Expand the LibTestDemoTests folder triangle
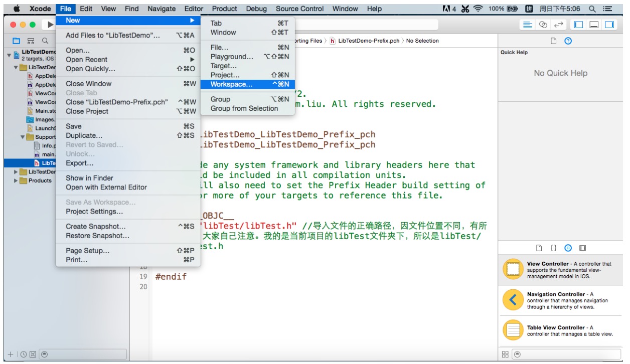630x364 pixels. coord(16,172)
